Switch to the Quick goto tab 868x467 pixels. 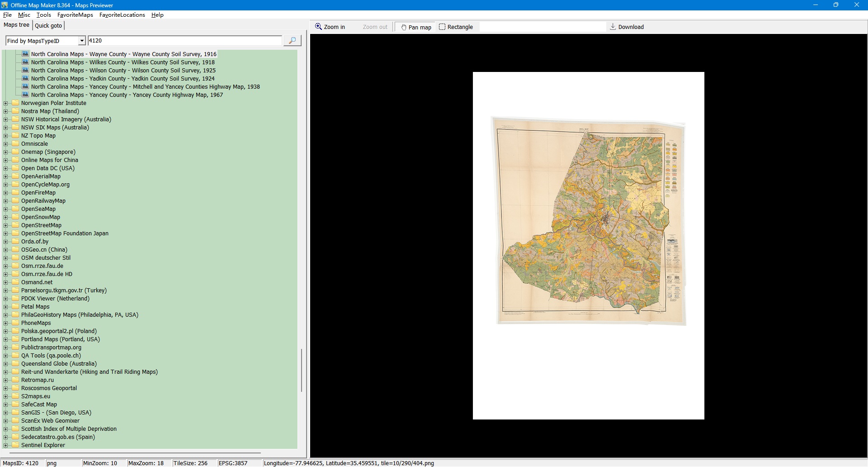tap(48, 26)
